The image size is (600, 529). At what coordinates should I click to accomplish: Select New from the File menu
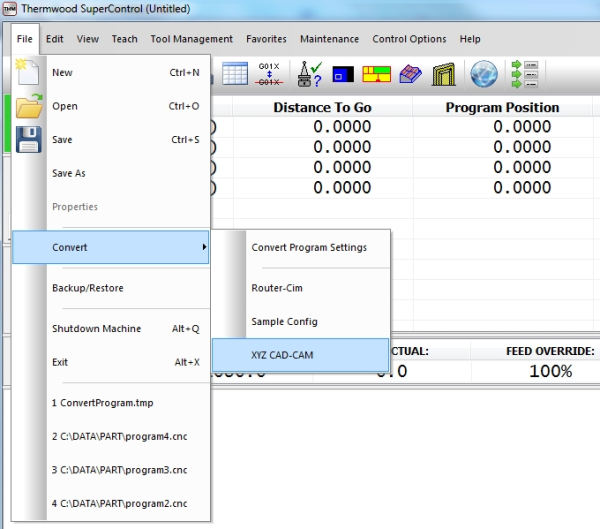[x=111, y=72]
